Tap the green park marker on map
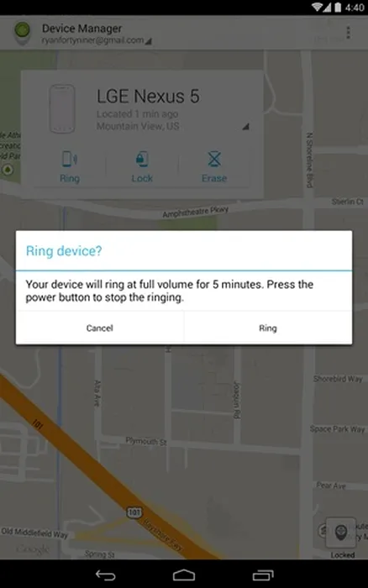This screenshot has width=368, height=588. 8,170
